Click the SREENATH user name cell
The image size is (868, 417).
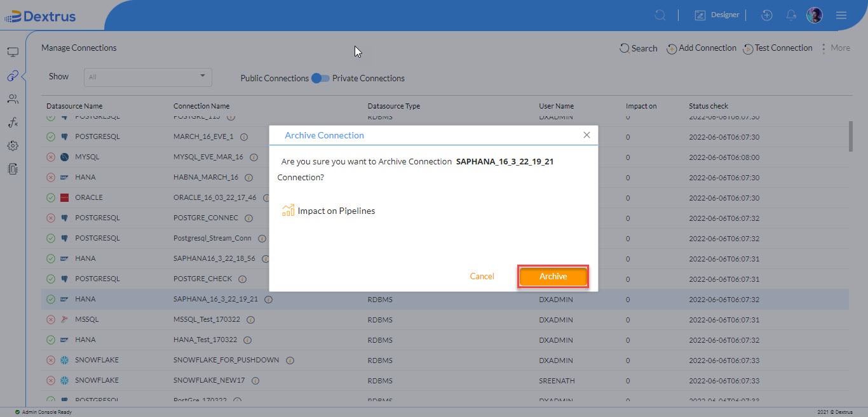(555, 380)
